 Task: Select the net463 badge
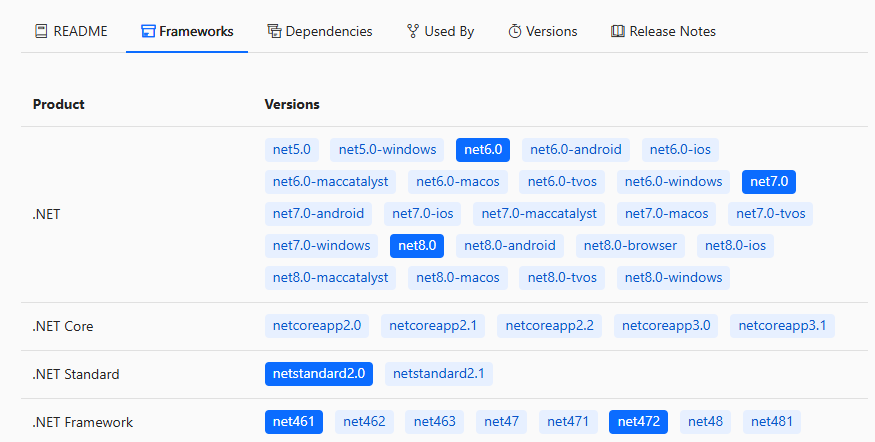pos(435,422)
